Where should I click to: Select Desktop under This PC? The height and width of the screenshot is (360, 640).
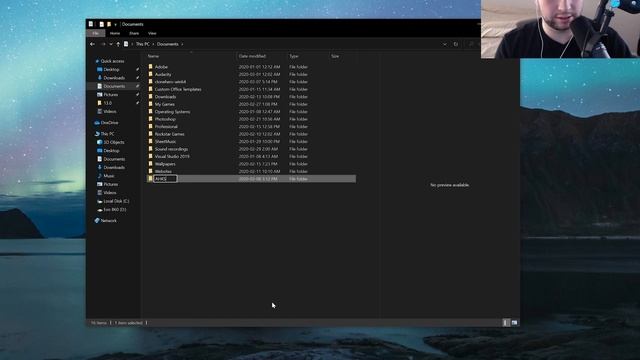111,151
